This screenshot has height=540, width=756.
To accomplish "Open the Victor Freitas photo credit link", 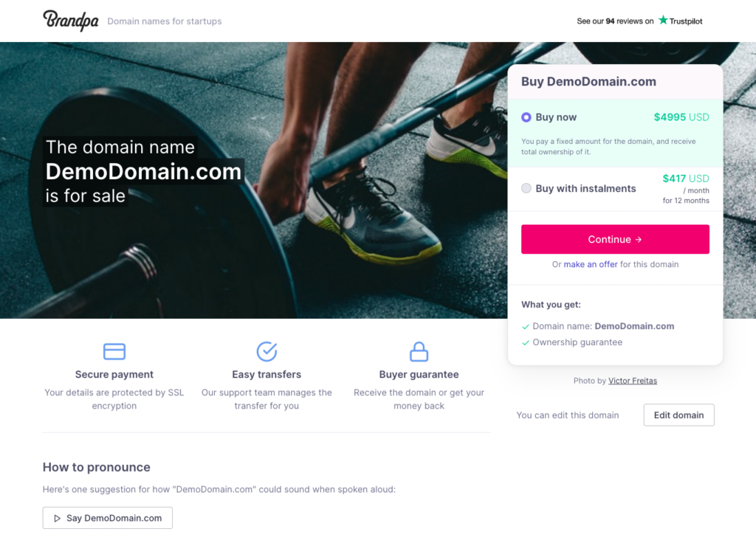I will tap(633, 381).
